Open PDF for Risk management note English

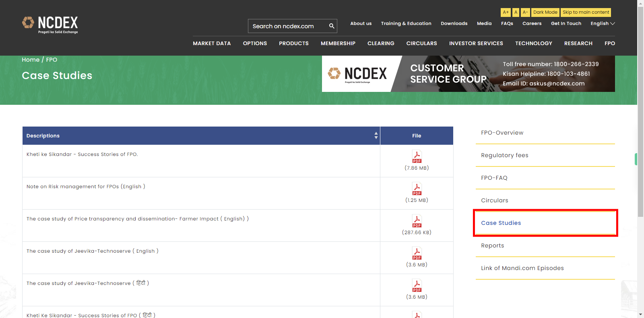[x=417, y=189]
